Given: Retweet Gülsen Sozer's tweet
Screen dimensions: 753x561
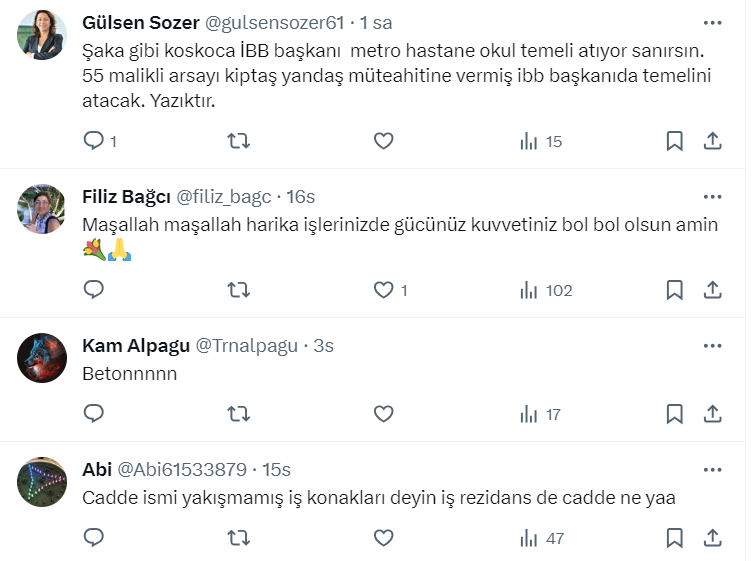Looking at the screenshot, I should click(x=239, y=141).
